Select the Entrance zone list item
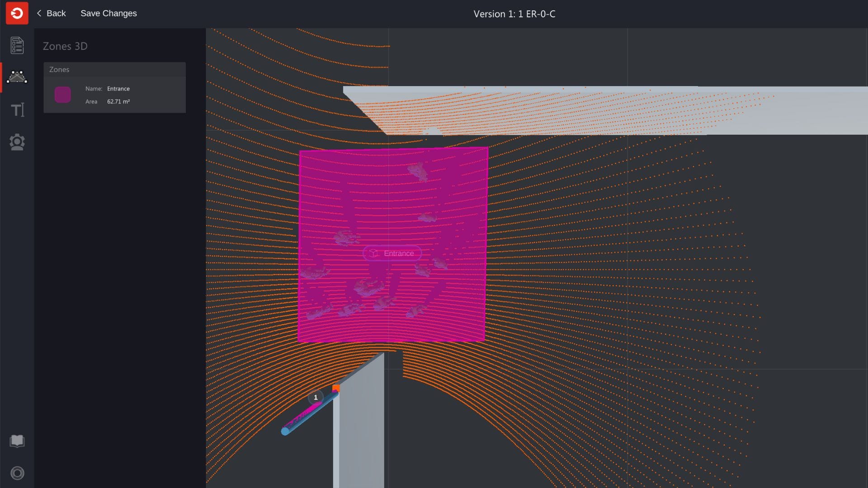Screen dimensions: 868x488 coord(114,95)
